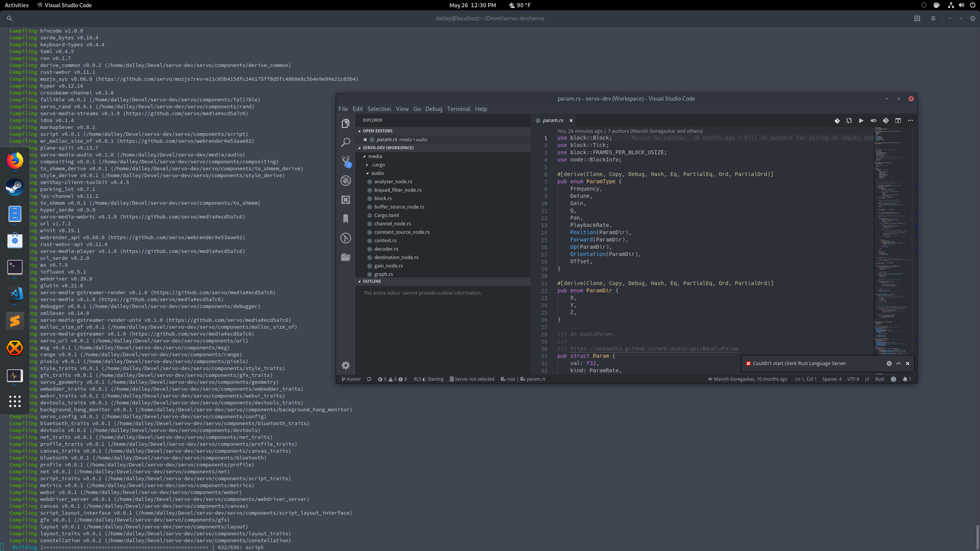Screen dimensions: 980x551
Task: Open the Source Control view showing 2 changes
Action: (345, 161)
